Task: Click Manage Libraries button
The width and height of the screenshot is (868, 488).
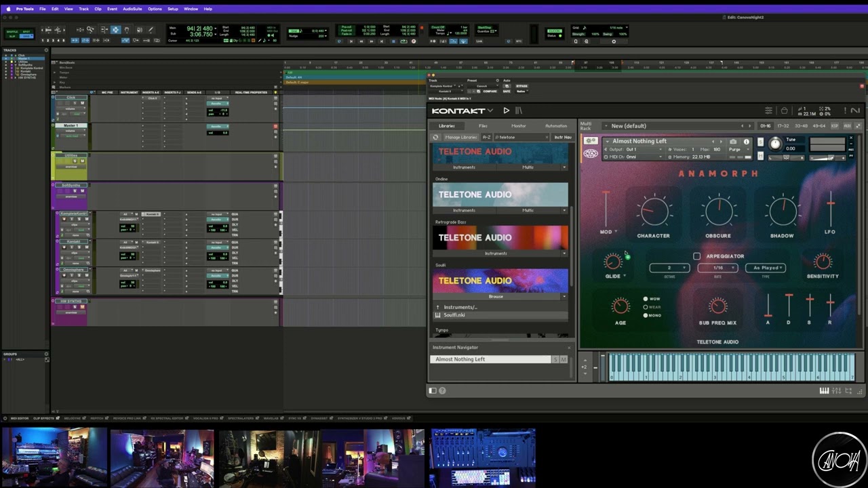Action: (460, 137)
